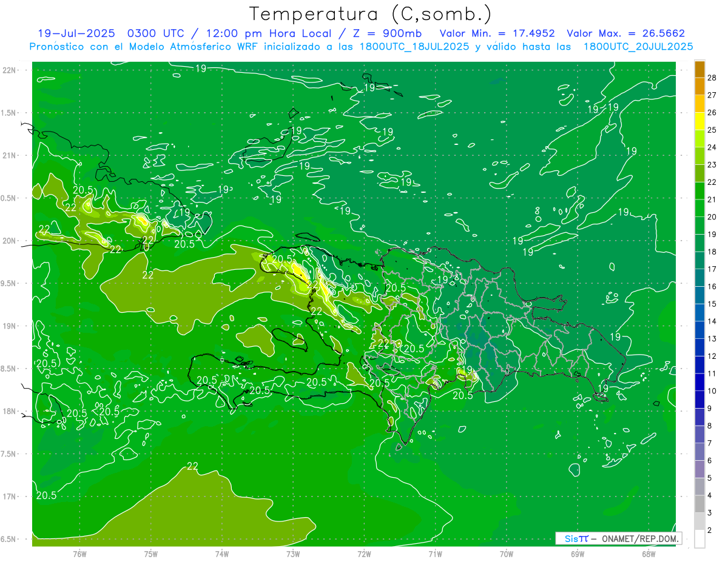Click the '71W' longitude axis label
The width and height of the screenshot is (728, 562).
[435, 554]
